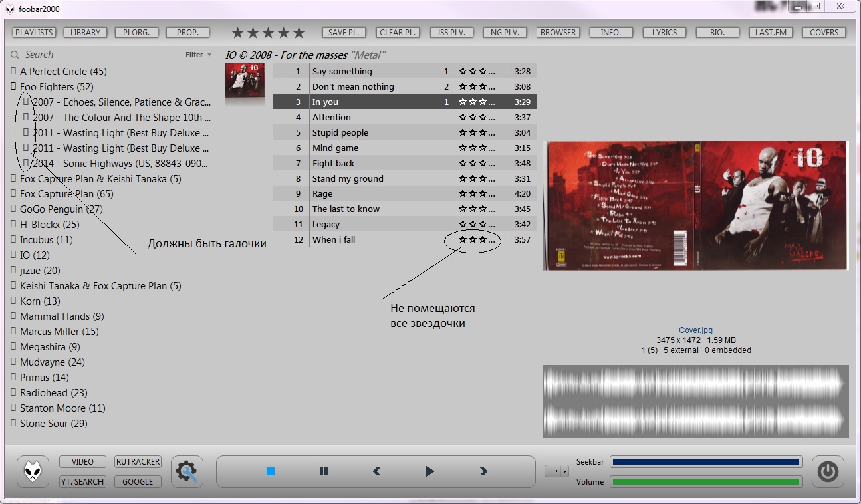This screenshot has width=861, height=504.
Task: Pause the current track
Action: pos(324,471)
